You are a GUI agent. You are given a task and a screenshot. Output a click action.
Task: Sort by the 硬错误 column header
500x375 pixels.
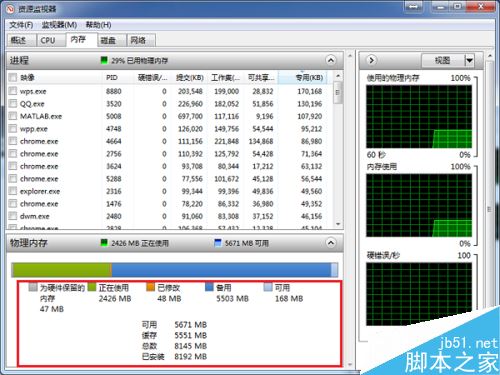pos(153,78)
